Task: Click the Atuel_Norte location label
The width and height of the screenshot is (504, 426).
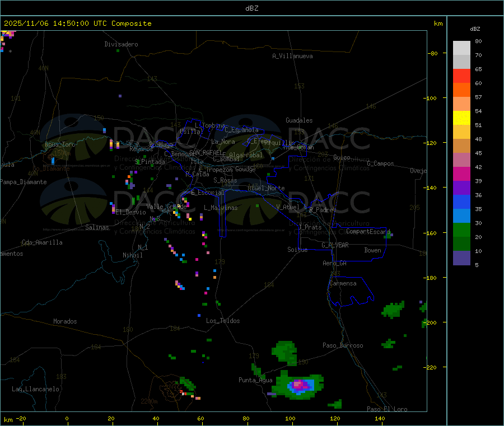Action: coord(266,188)
